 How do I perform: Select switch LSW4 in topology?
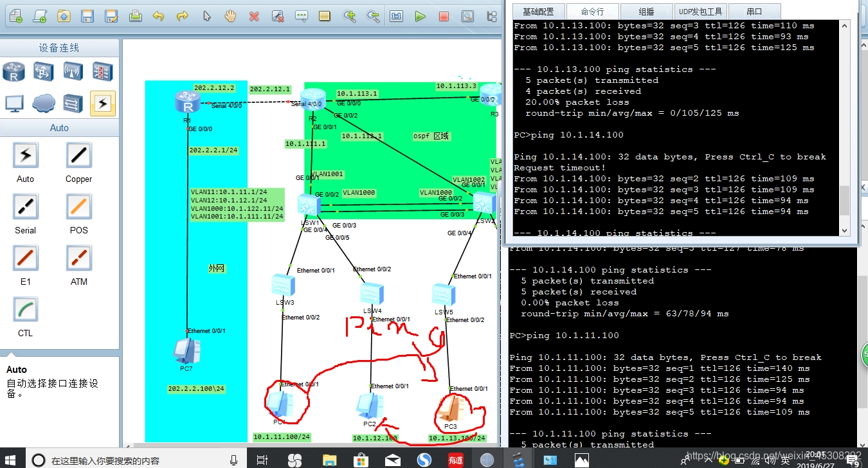click(372, 294)
